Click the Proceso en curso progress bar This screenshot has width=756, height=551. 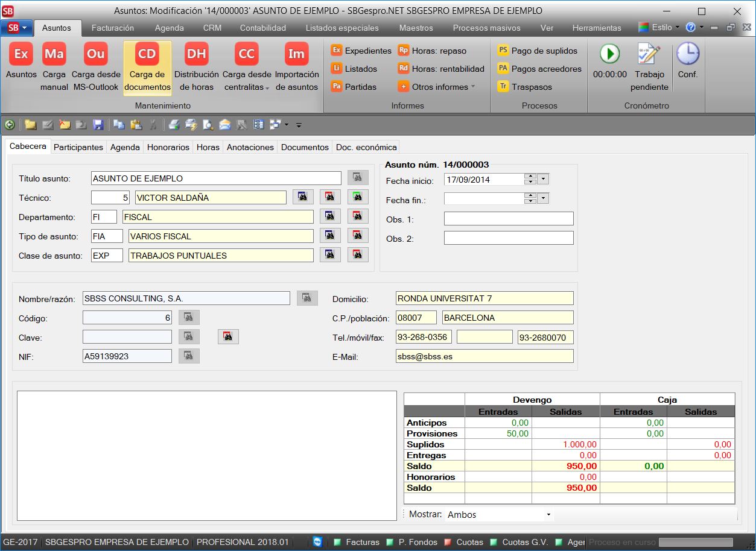(x=695, y=542)
